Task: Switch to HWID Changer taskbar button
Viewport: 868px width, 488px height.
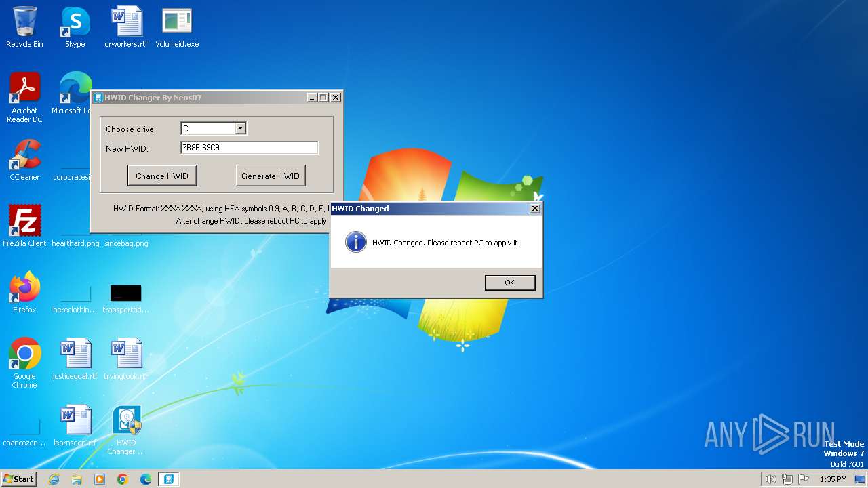Action: (169, 479)
